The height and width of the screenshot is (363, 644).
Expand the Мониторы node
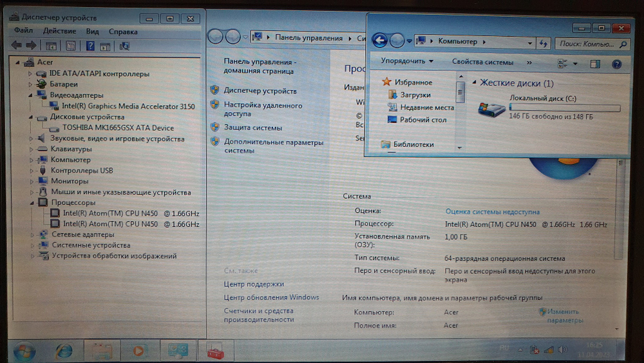coord(32,181)
